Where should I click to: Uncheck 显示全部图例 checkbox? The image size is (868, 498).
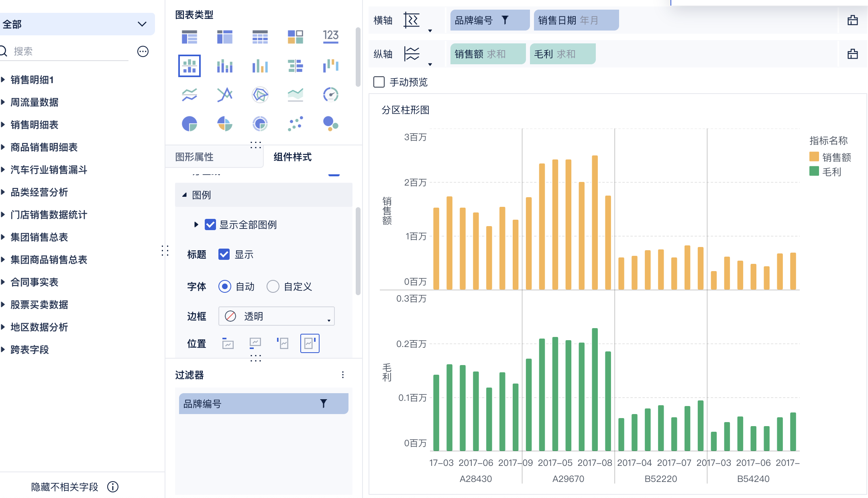click(x=210, y=225)
